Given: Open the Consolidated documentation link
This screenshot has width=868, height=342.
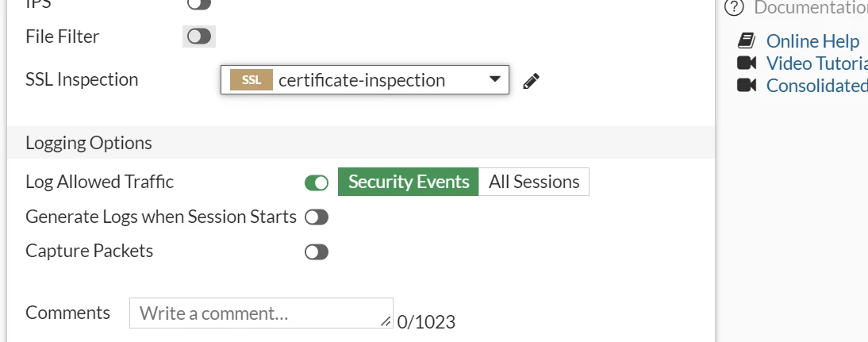Looking at the screenshot, I should (x=817, y=86).
